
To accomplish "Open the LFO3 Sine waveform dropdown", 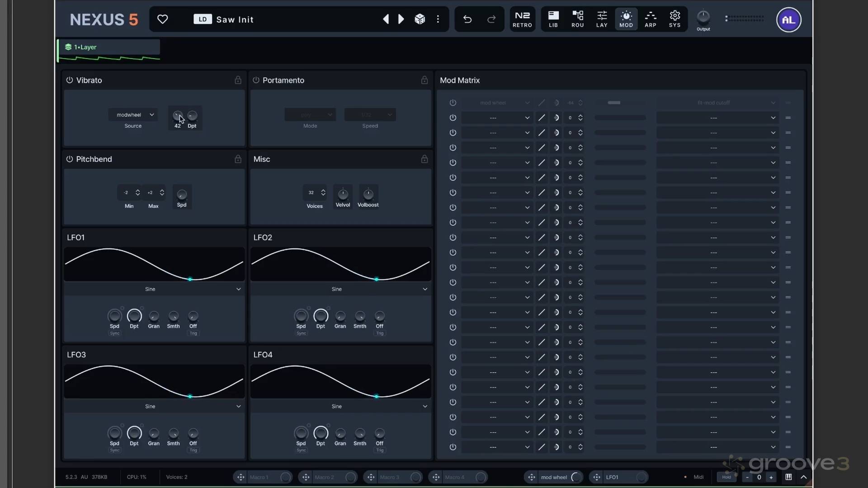I will [154, 406].
